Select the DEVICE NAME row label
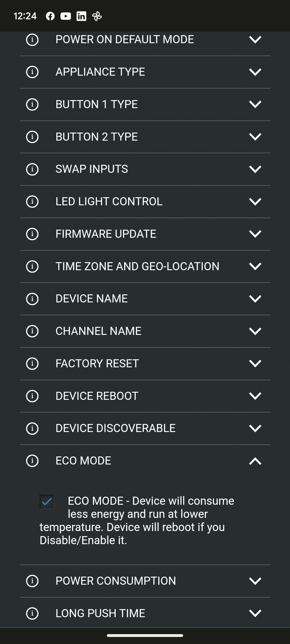This screenshot has height=644, width=290. [x=92, y=299]
